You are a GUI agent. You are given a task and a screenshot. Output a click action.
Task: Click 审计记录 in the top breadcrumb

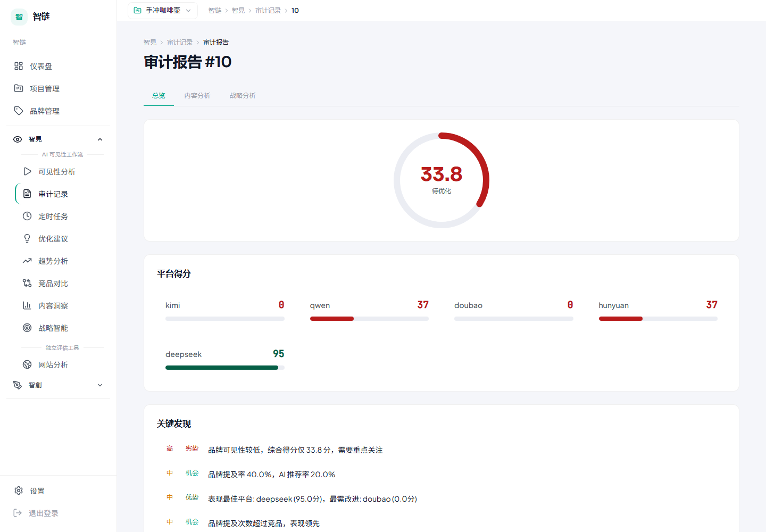268,11
